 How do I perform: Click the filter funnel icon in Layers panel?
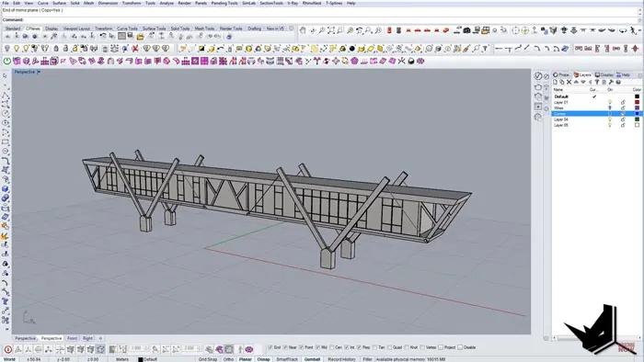597,82
